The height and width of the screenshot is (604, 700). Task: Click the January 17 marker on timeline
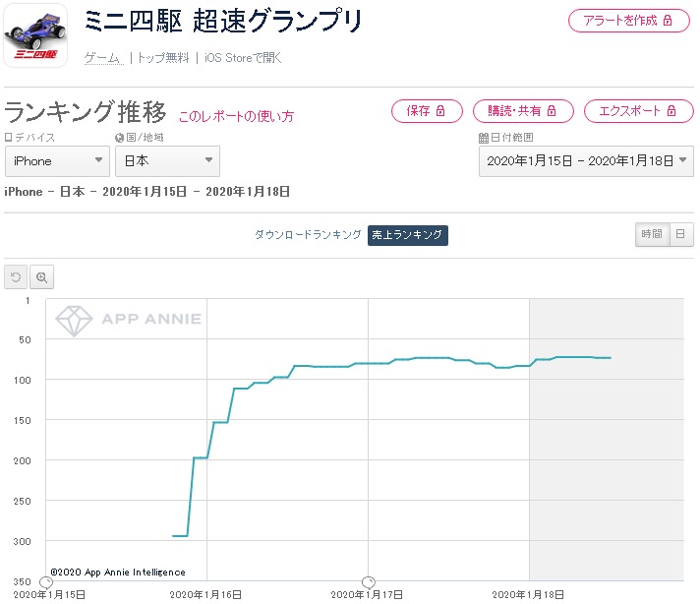click(369, 581)
